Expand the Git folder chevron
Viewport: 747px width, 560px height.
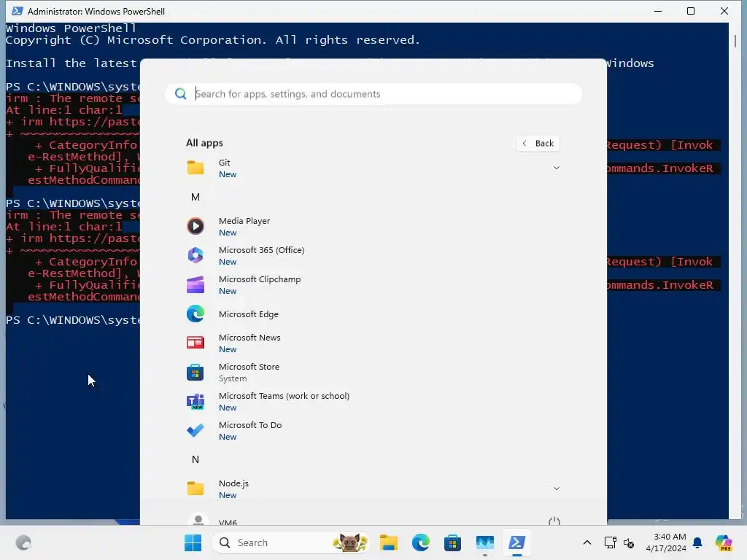[556, 168]
